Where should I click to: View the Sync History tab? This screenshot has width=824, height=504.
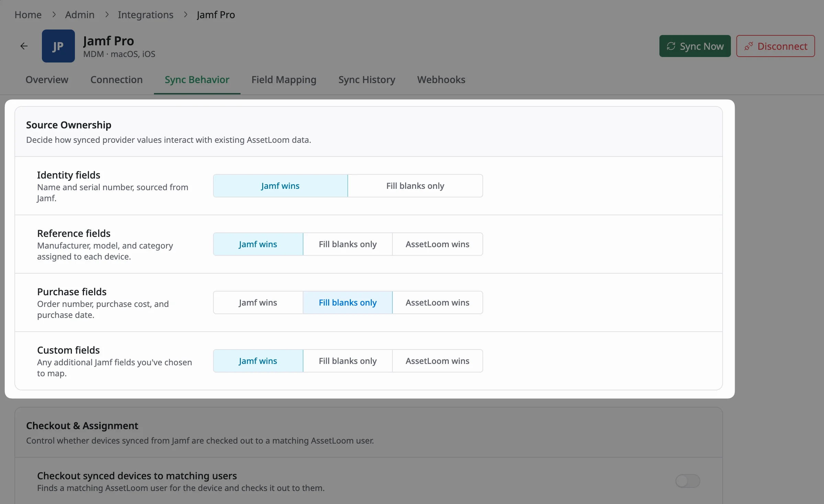367,80
